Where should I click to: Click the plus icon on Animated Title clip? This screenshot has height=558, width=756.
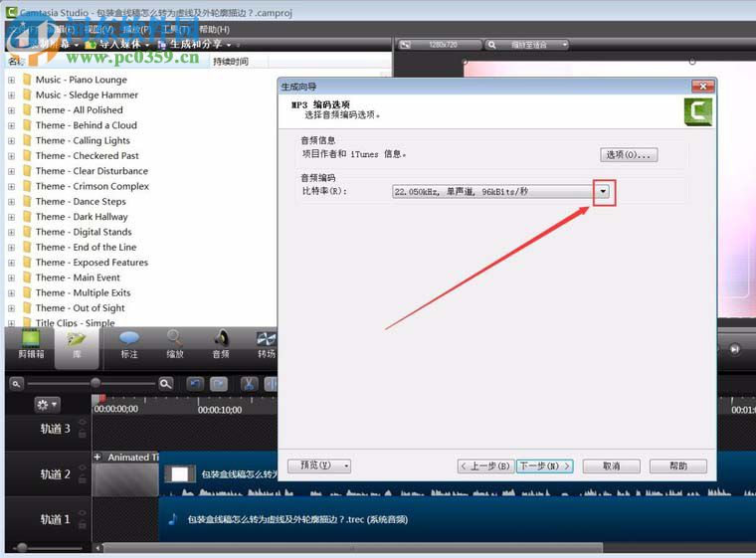pyautogui.click(x=97, y=457)
